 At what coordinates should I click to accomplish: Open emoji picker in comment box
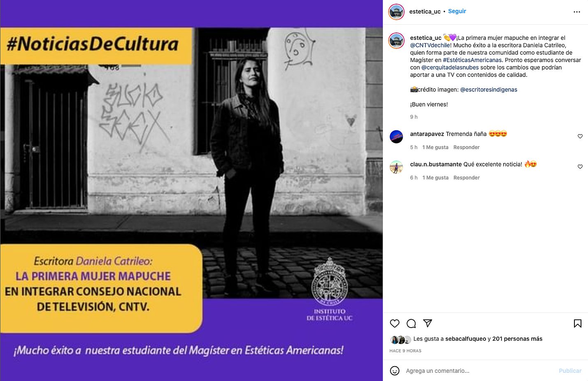(395, 371)
